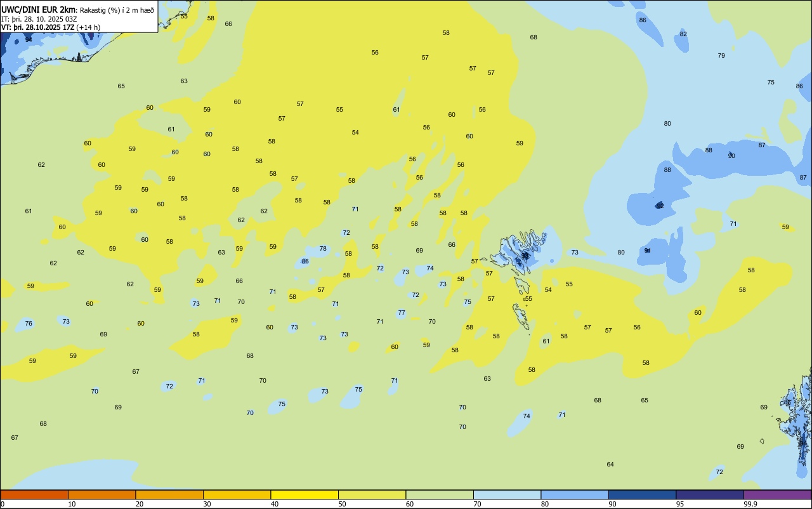Click the map title 'UWC/DINI EUR 2km'
Image resolution: width=812 pixels, height=509 pixels.
pyautogui.click(x=37, y=10)
